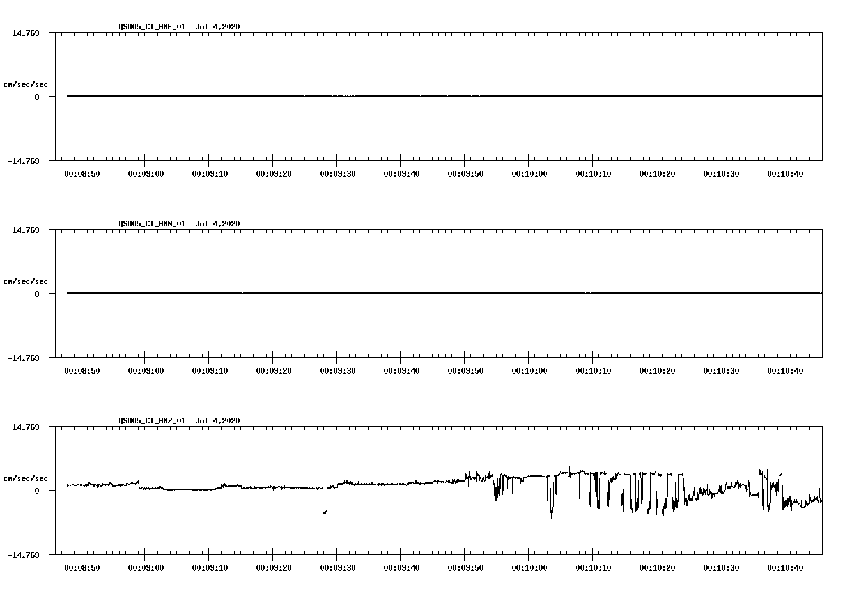Screen dimensions: 868x591
Task: Click the QSD05_CI_HNZ_01 chart title
Action: point(179,420)
